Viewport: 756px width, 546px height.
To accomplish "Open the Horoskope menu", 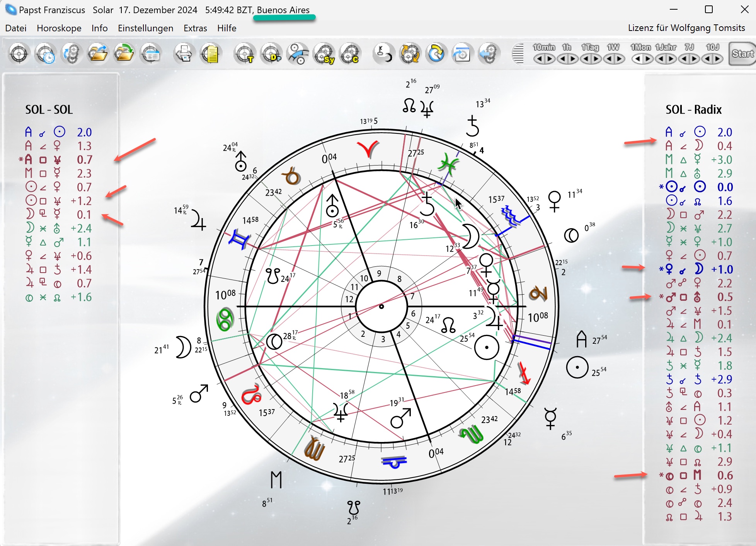I will click(x=59, y=28).
